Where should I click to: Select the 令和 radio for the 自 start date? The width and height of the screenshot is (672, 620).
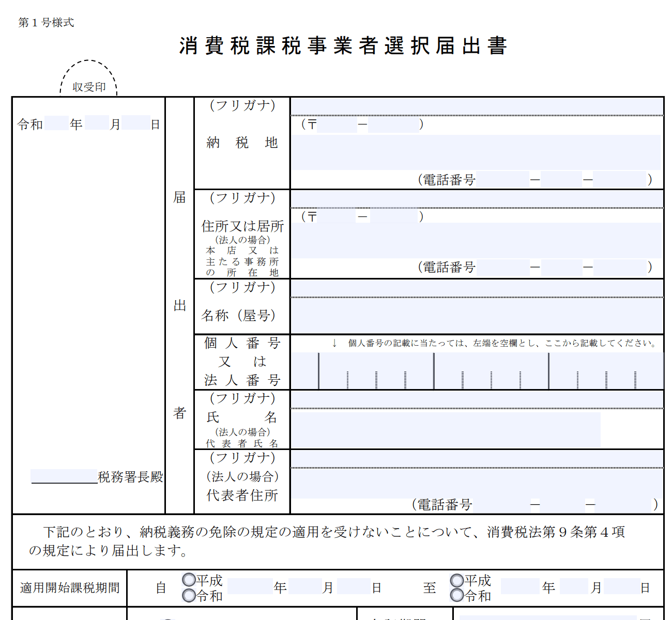pyautogui.click(x=189, y=595)
